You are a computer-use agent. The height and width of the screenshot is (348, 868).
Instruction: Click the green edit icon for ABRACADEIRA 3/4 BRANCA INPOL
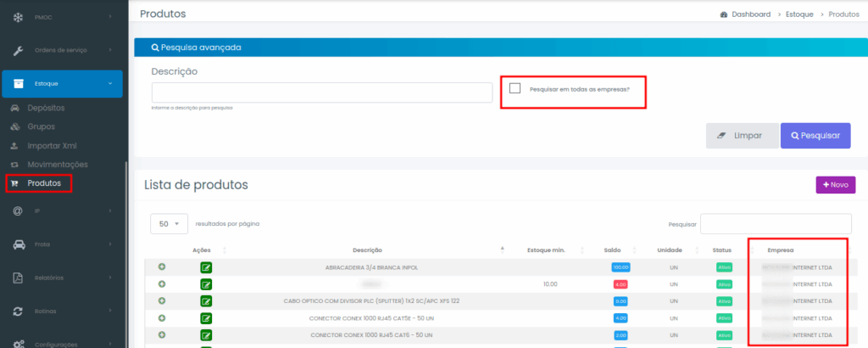click(x=206, y=267)
